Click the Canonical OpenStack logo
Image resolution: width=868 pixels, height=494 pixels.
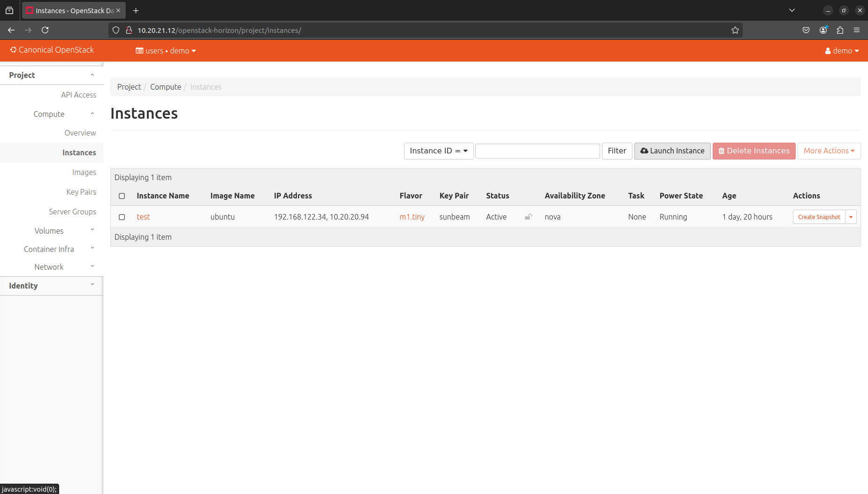[52, 50]
